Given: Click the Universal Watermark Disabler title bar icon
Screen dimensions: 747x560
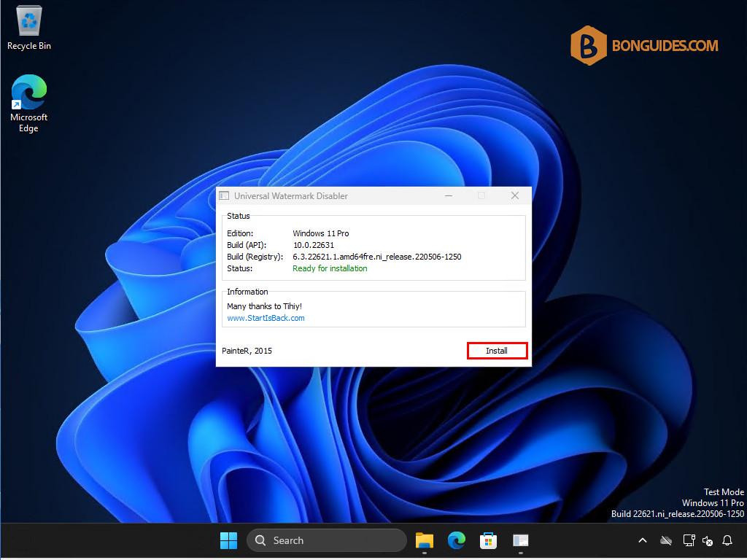Looking at the screenshot, I should (x=224, y=195).
